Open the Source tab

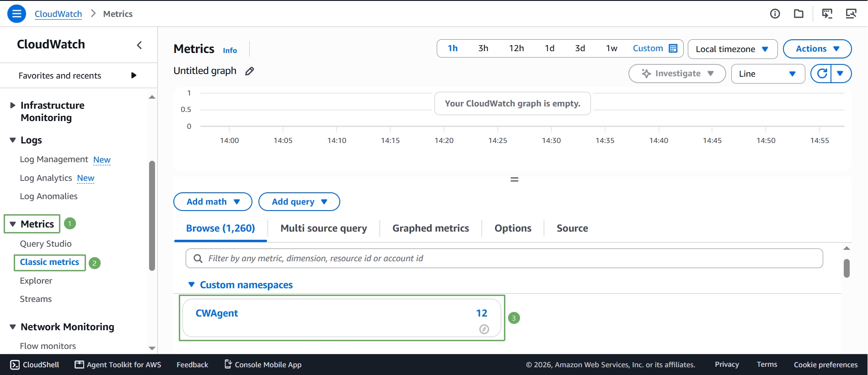click(572, 228)
